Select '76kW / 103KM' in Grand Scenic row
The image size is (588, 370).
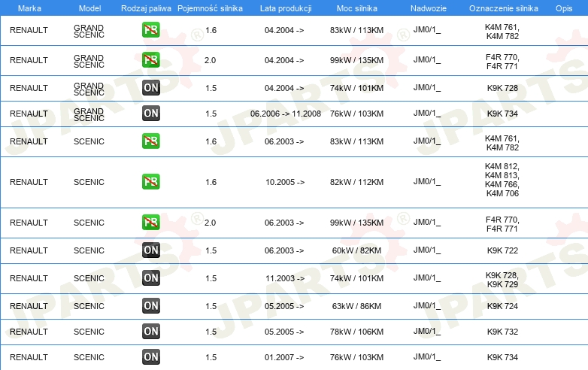[356, 114]
